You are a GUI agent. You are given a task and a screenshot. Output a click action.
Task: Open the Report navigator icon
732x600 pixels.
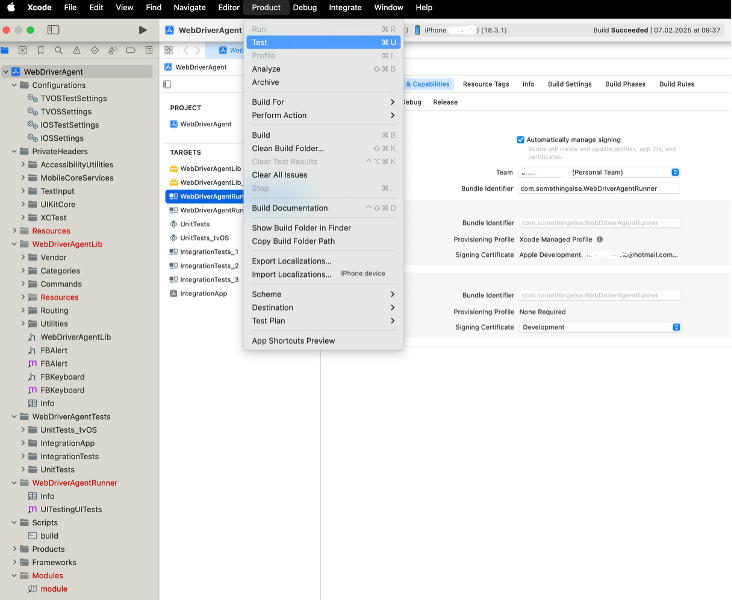pos(149,50)
